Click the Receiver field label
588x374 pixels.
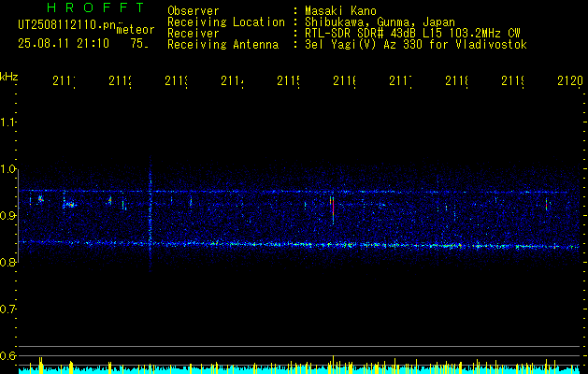click(194, 34)
